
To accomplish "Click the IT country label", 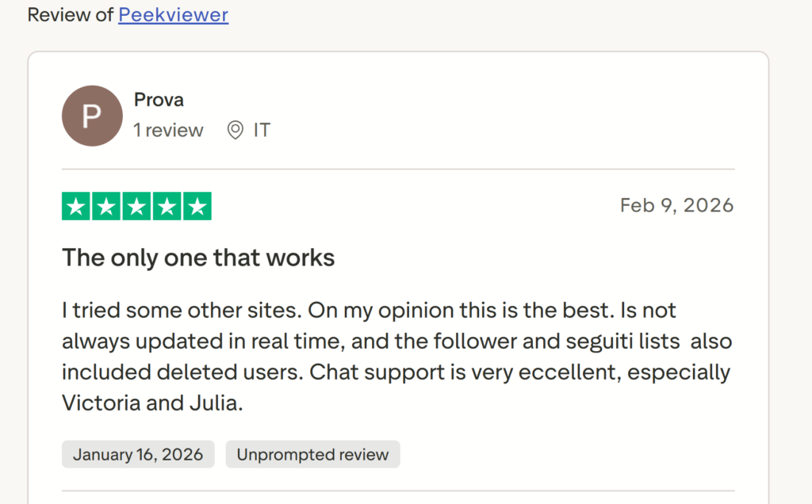I will 262,130.
